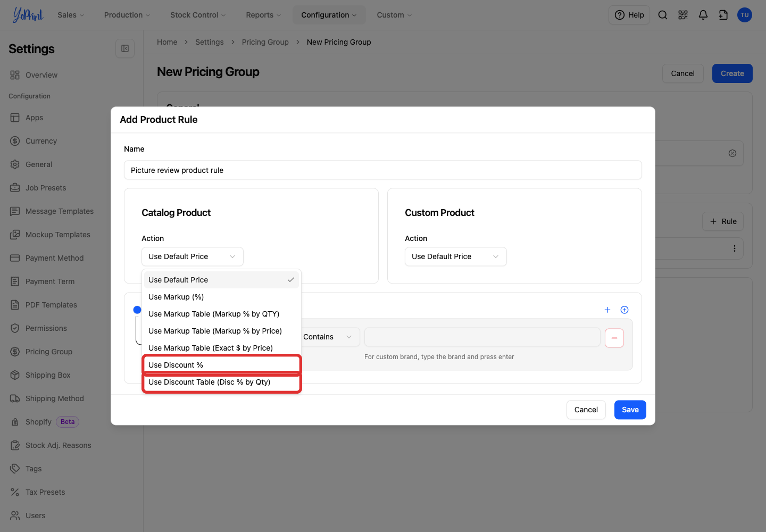The image size is (766, 532).
Task: Open Apps settings in sidebar
Action: (x=35, y=118)
